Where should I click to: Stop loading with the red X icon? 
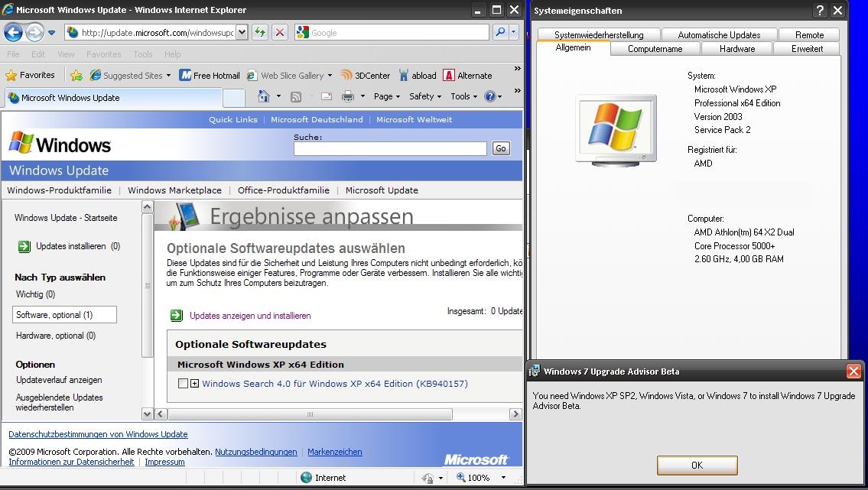pos(280,32)
